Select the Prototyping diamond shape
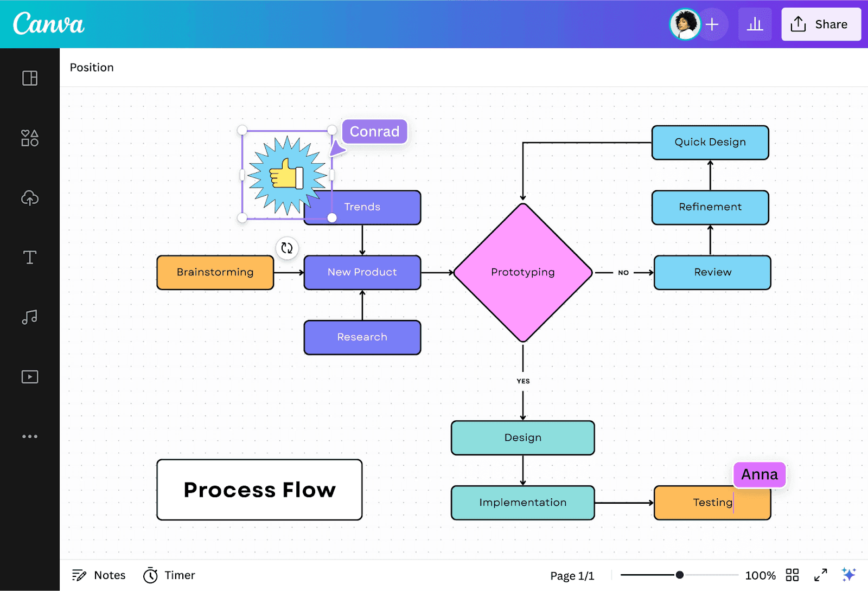 click(x=523, y=272)
